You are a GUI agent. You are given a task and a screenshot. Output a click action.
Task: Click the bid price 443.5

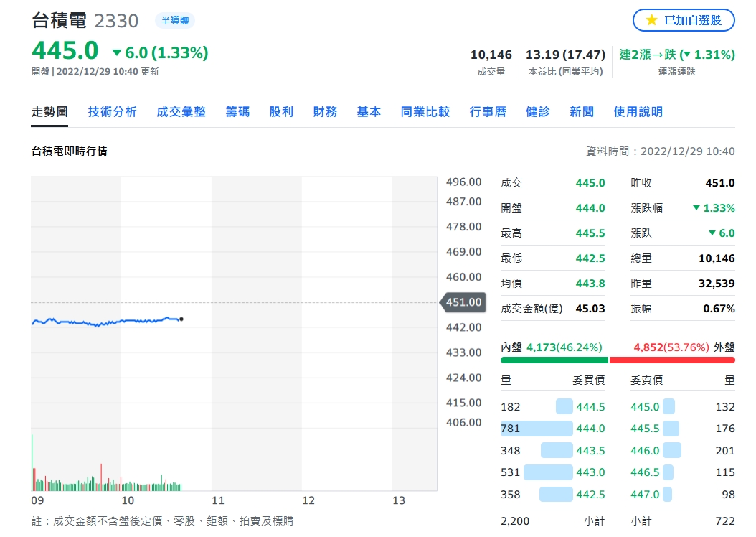click(590, 451)
